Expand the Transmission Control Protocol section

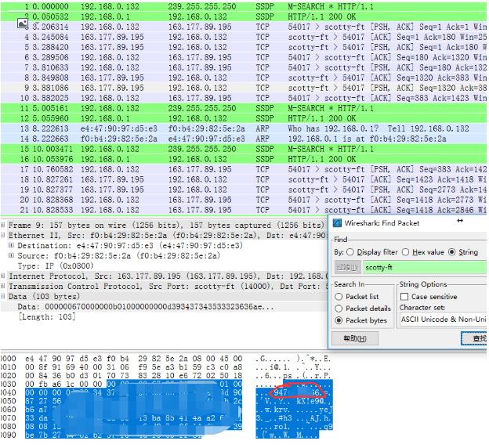pyautogui.click(x=4, y=287)
